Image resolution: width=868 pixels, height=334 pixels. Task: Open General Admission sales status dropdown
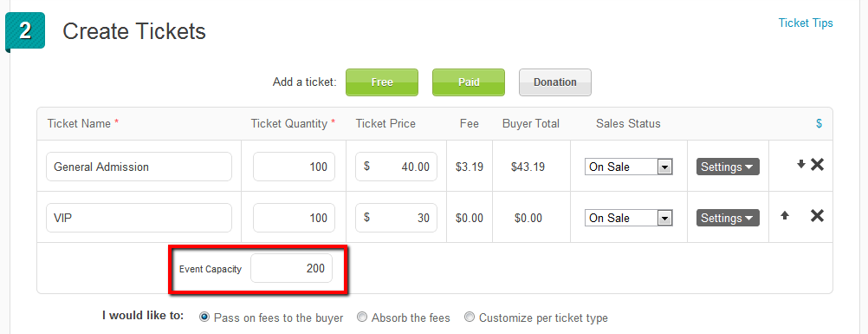tap(628, 167)
